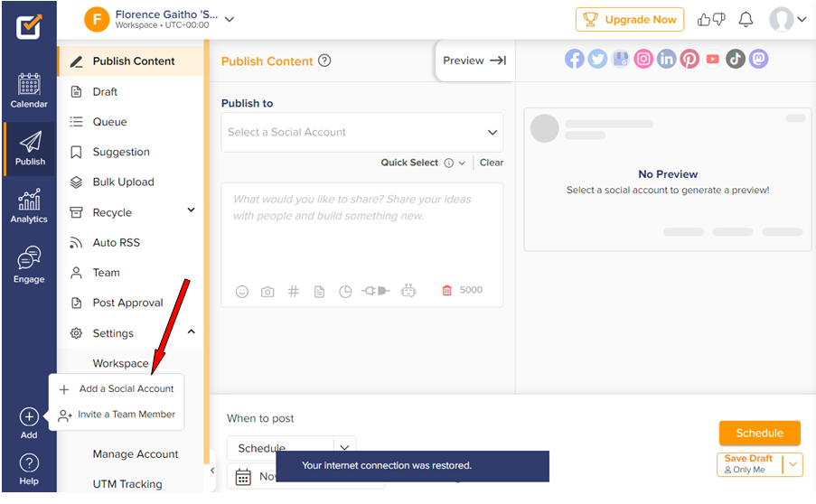Click the document icon in composer toolbar
816x504 pixels.
tap(319, 291)
